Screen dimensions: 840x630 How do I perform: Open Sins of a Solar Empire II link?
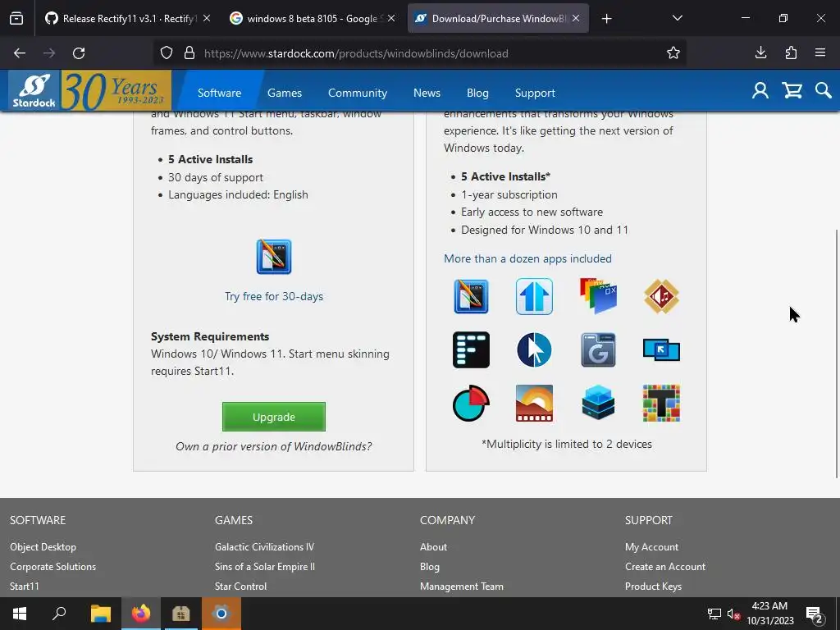coord(265,566)
